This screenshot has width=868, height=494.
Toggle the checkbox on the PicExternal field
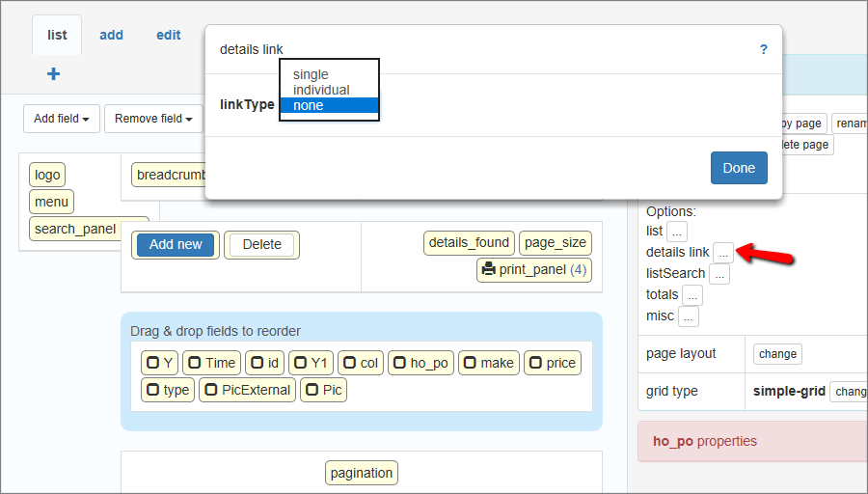tap(211, 390)
